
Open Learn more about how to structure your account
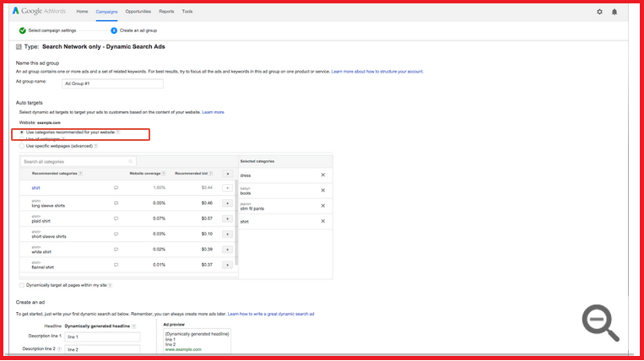click(x=377, y=72)
